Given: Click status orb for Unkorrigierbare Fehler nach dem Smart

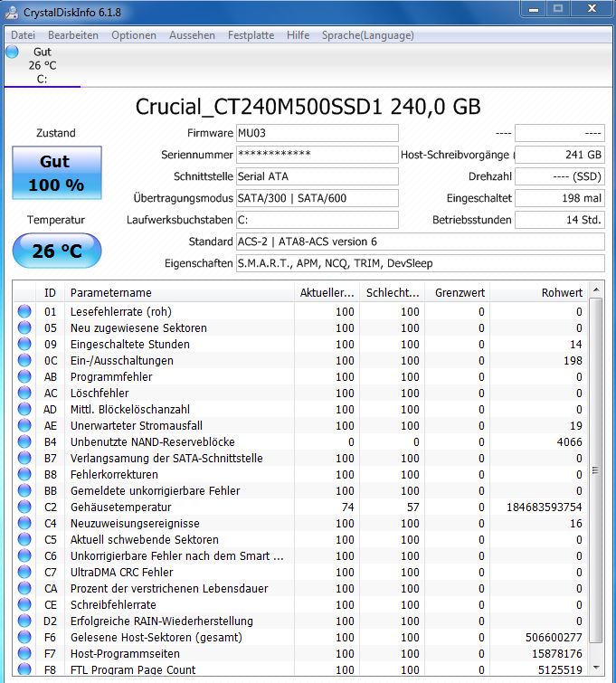Looking at the screenshot, I should pyautogui.click(x=24, y=555).
